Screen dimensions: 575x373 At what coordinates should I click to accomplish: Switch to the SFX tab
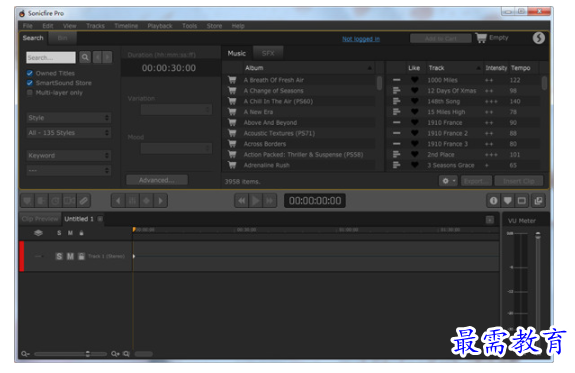pyautogui.click(x=268, y=53)
